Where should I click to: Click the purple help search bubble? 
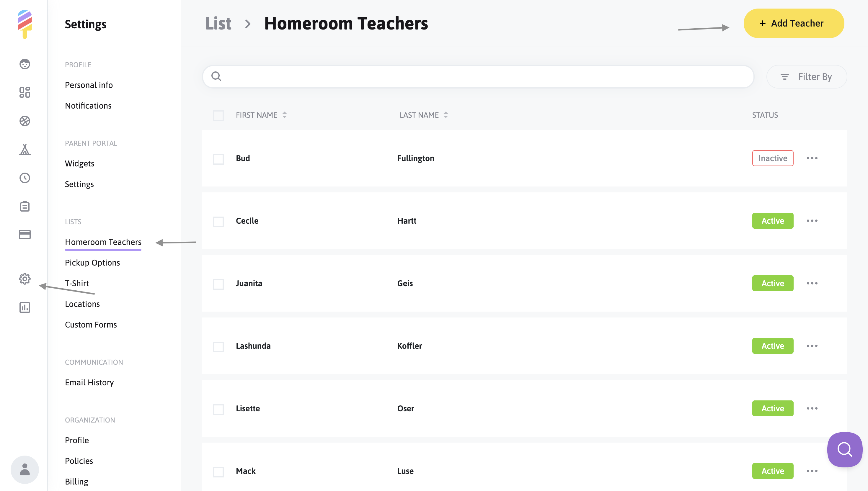click(845, 449)
